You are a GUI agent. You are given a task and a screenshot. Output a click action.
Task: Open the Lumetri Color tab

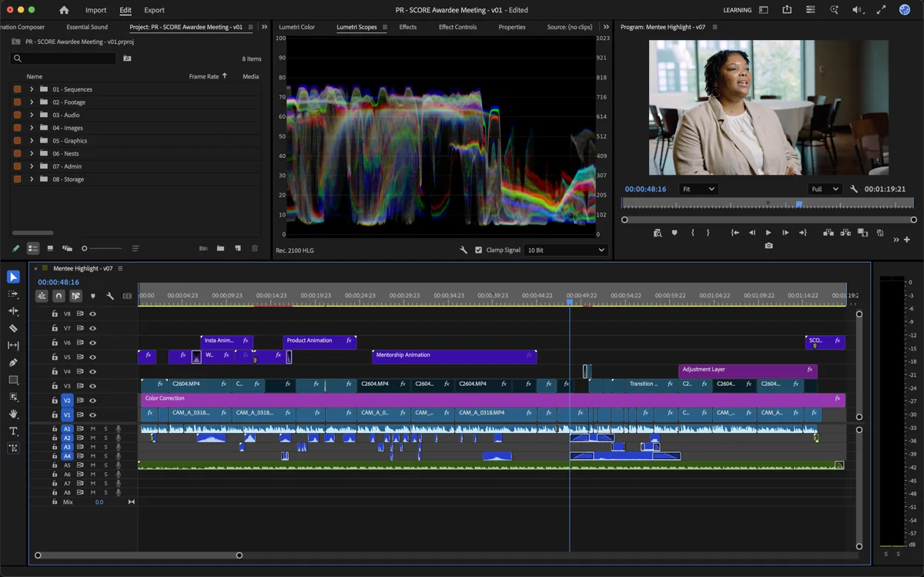pos(296,27)
